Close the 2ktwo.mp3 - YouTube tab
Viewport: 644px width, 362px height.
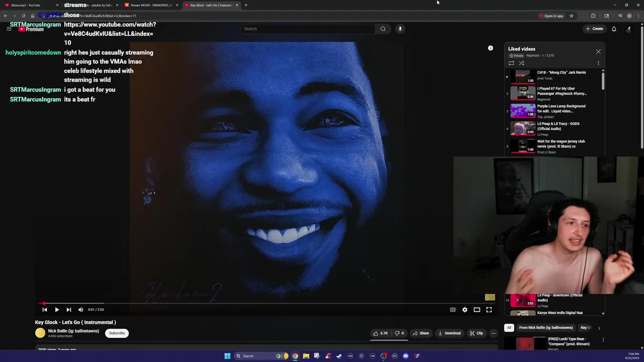tap(57, 5)
